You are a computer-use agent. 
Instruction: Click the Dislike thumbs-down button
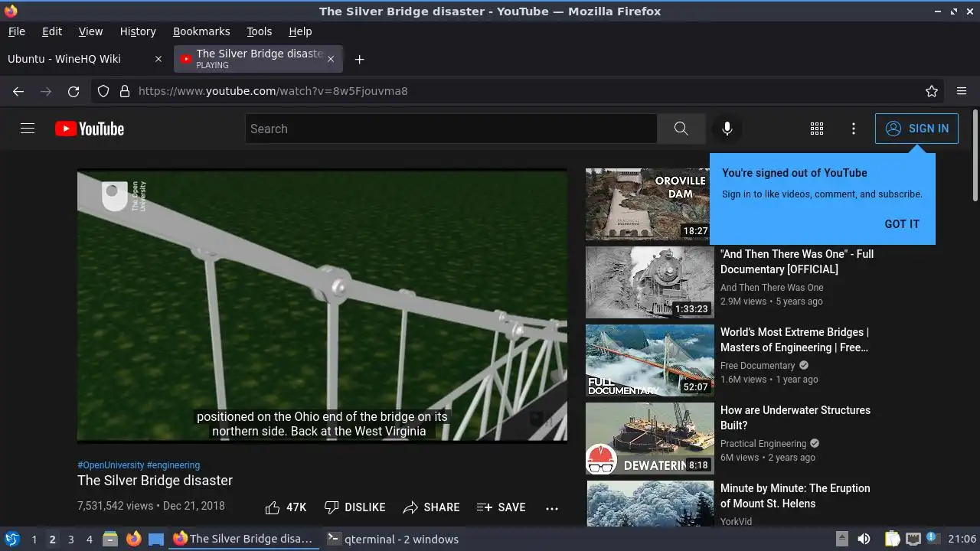[x=354, y=507]
